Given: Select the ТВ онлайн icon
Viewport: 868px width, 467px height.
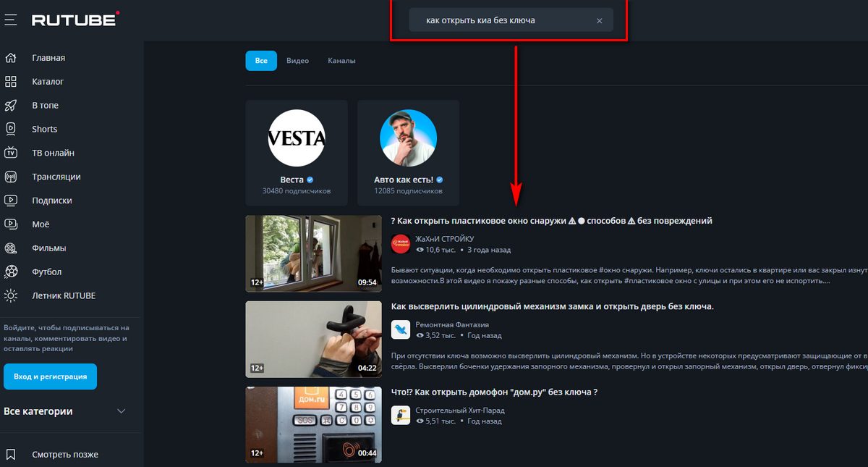Looking at the screenshot, I should (11, 153).
